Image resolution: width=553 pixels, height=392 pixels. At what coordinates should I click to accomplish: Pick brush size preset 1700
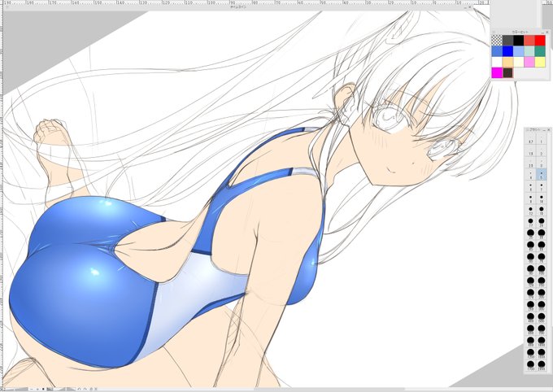tap(530, 366)
